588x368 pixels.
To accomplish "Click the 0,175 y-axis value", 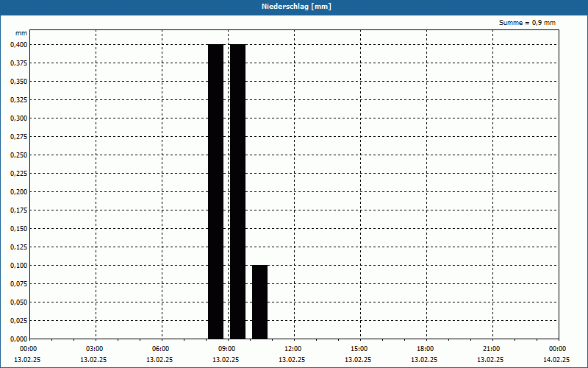I will [19, 210].
